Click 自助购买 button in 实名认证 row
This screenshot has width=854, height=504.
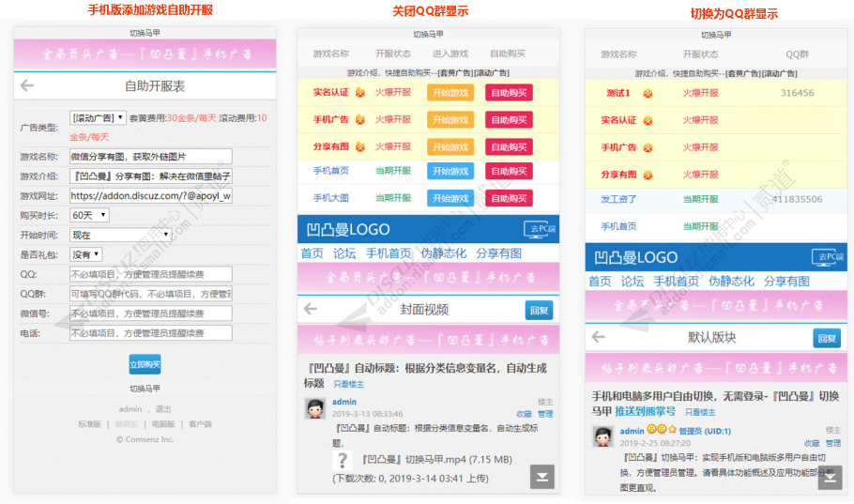coord(509,93)
